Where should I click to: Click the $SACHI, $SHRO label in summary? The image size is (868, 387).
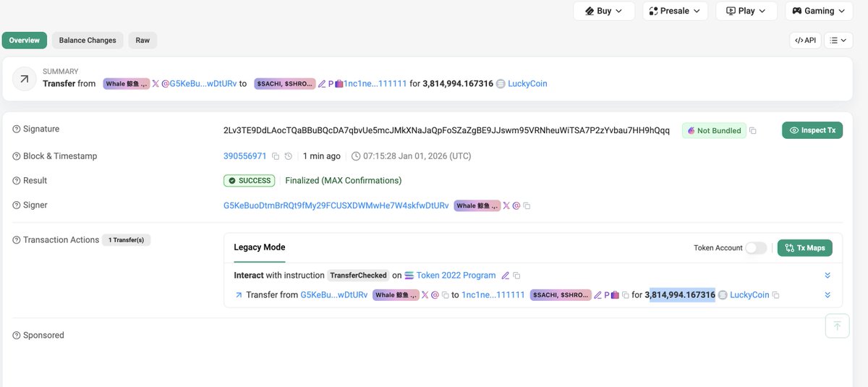click(285, 84)
